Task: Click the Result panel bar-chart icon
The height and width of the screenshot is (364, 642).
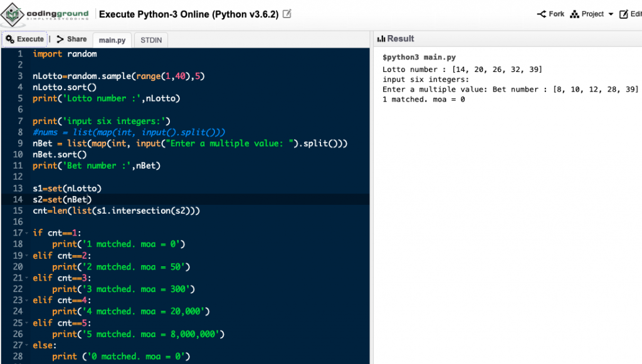Action: [381, 39]
